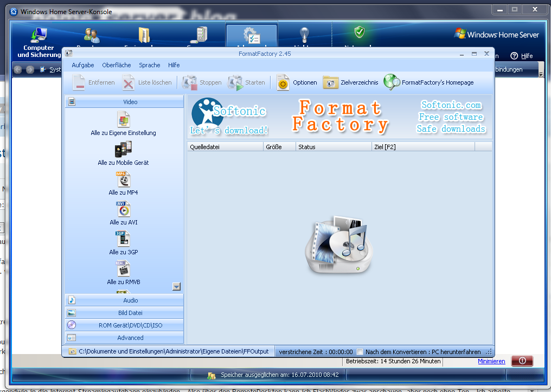551x392 pixels.
Task: Expand the Audio category panel
Action: point(124,300)
